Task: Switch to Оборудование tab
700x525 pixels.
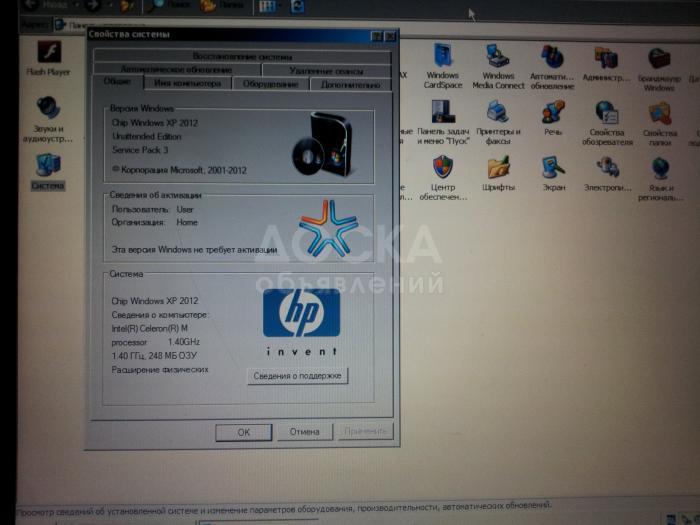Action: click(x=271, y=84)
